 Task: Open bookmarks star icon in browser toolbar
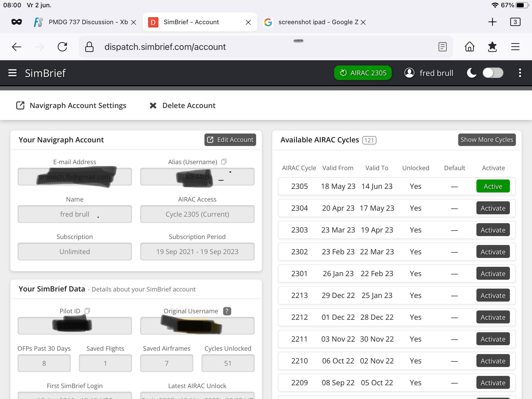coord(492,47)
